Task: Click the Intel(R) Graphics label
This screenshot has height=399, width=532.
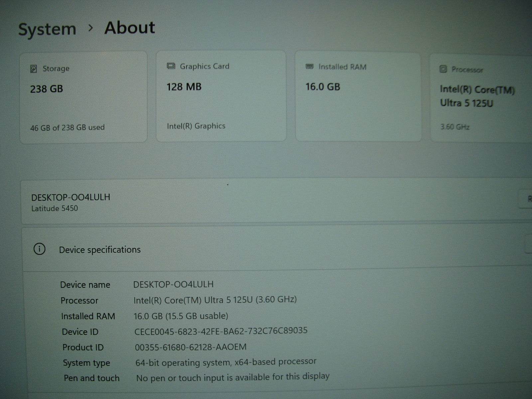Action: pos(196,126)
